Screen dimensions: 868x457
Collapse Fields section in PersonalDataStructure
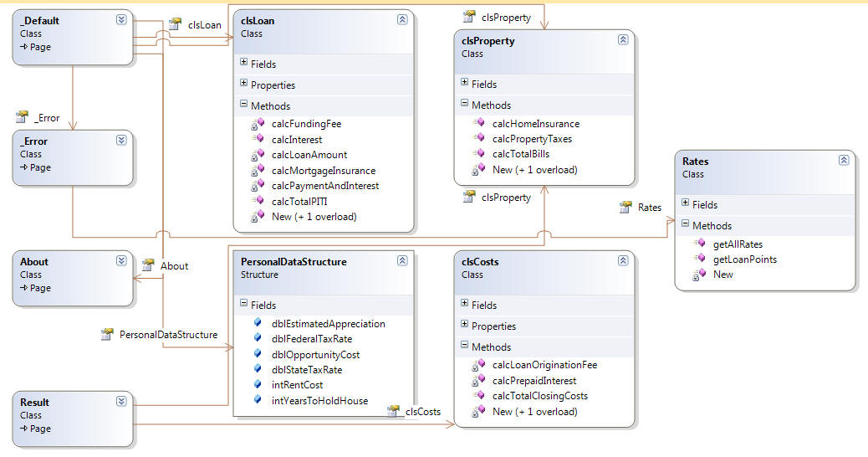coord(243,303)
